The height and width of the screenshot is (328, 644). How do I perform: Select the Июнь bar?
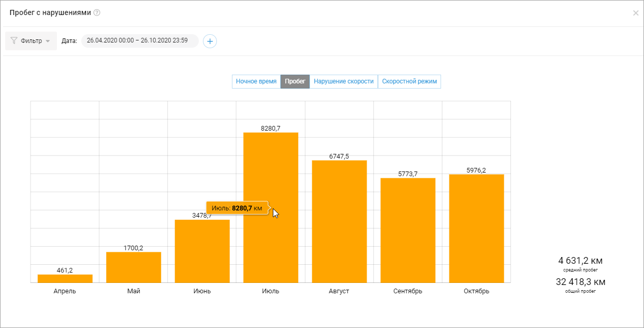click(202, 251)
